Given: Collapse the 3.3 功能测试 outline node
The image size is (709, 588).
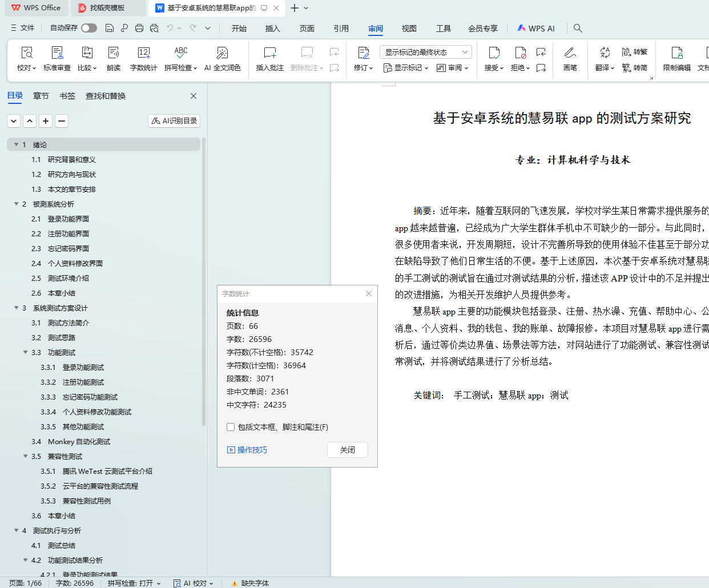Looking at the screenshot, I should tap(26, 352).
